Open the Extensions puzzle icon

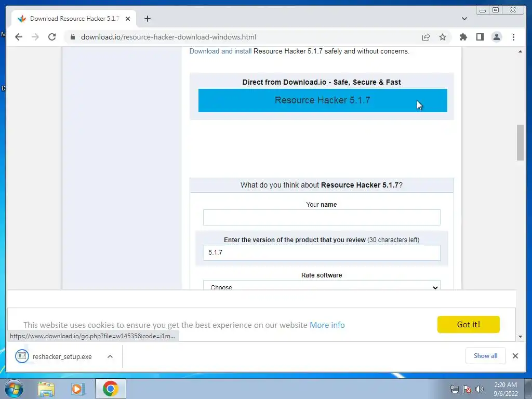[x=463, y=37]
